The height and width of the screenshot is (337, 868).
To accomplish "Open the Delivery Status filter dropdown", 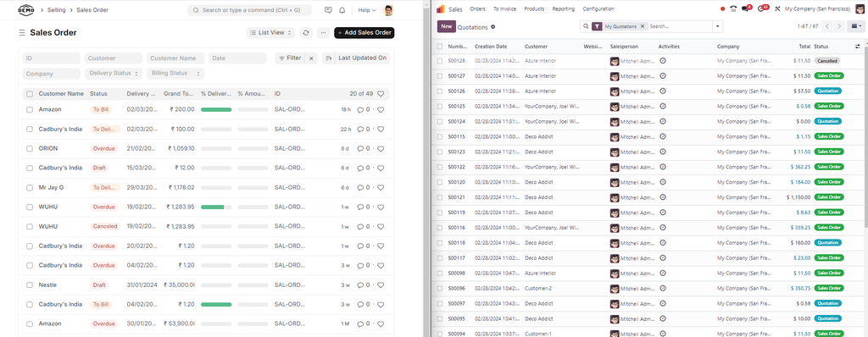I will 113,73.
